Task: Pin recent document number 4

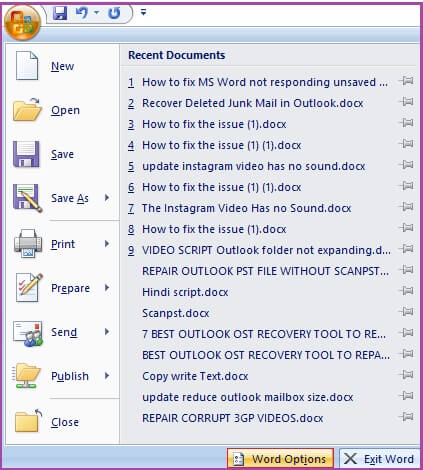Action: 406,144
